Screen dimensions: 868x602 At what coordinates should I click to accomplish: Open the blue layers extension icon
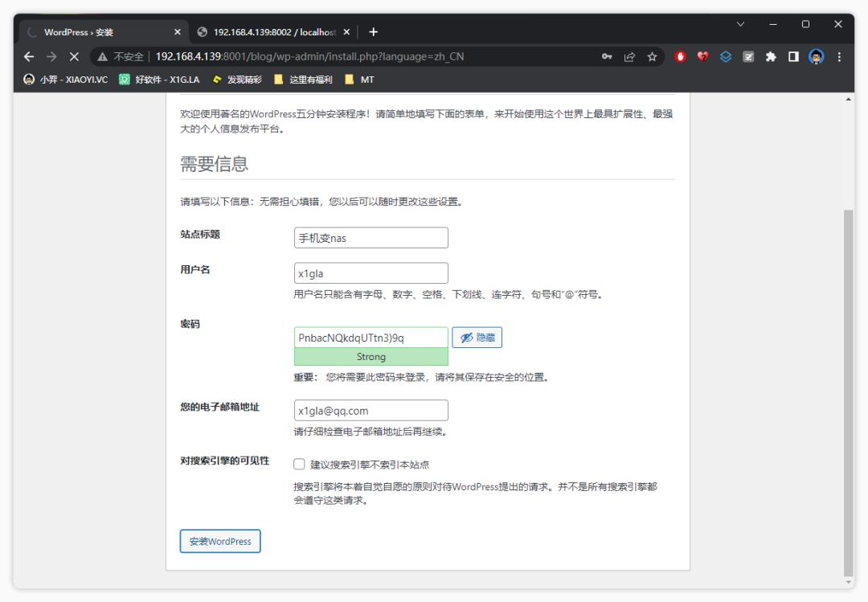[x=725, y=56]
